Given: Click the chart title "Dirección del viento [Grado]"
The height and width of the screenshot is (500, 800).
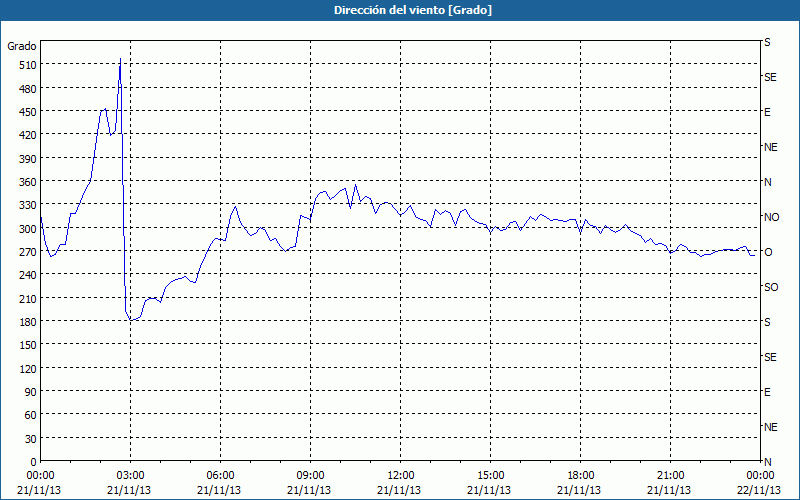Looking at the screenshot, I should [413, 10].
